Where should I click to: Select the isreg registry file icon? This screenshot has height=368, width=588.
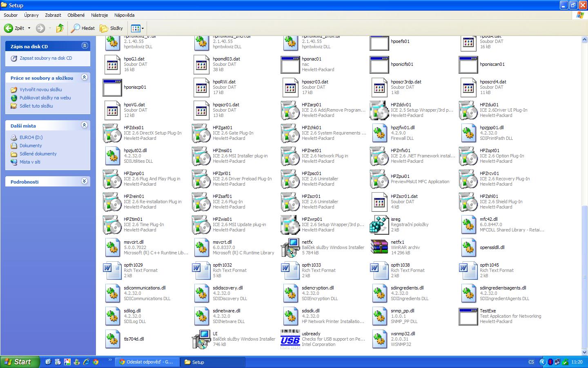pos(379,225)
